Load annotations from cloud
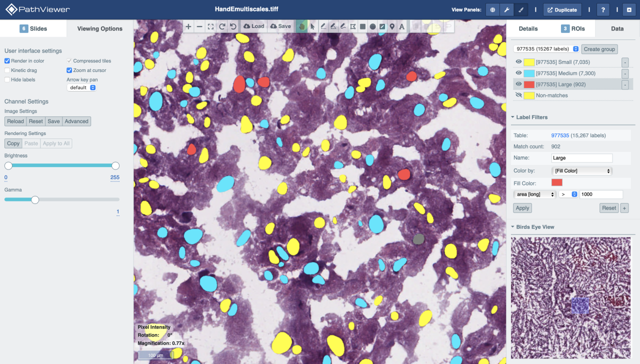Image resolution: width=640 pixels, height=364 pixels. pos(253,26)
